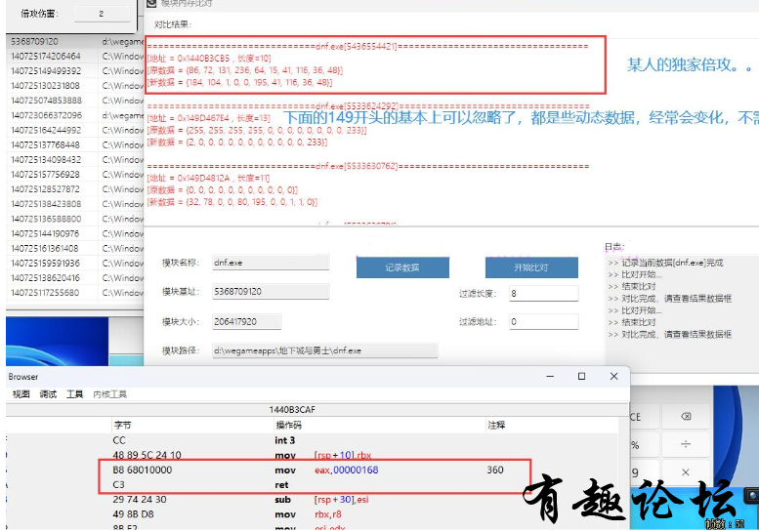Open the 工具 menu in Browser window
Viewport: 759px width, 532px height.
74,394
